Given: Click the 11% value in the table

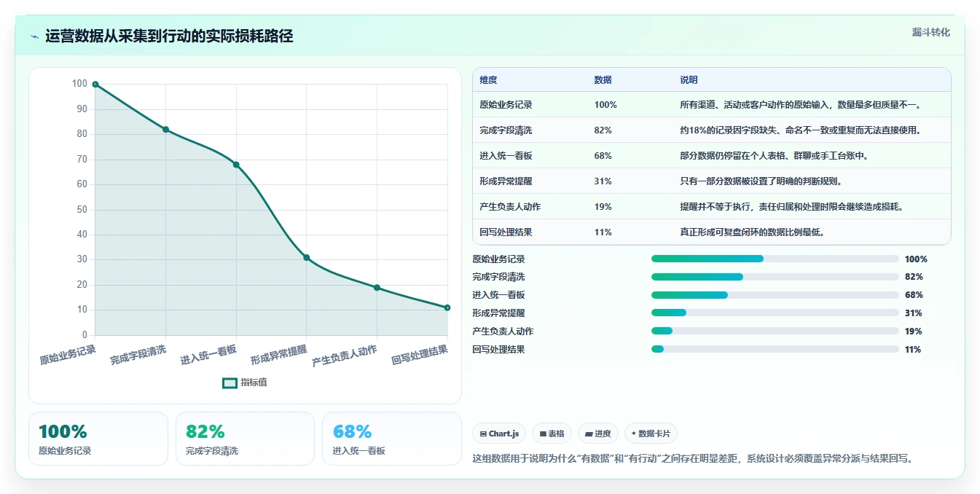Looking at the screenshot, I should pos(603,232).
